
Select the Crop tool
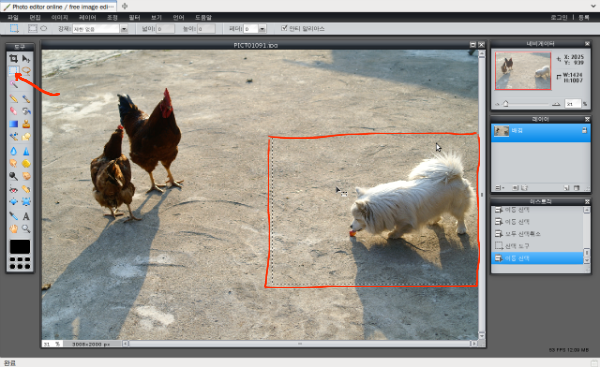click(13, 59)
